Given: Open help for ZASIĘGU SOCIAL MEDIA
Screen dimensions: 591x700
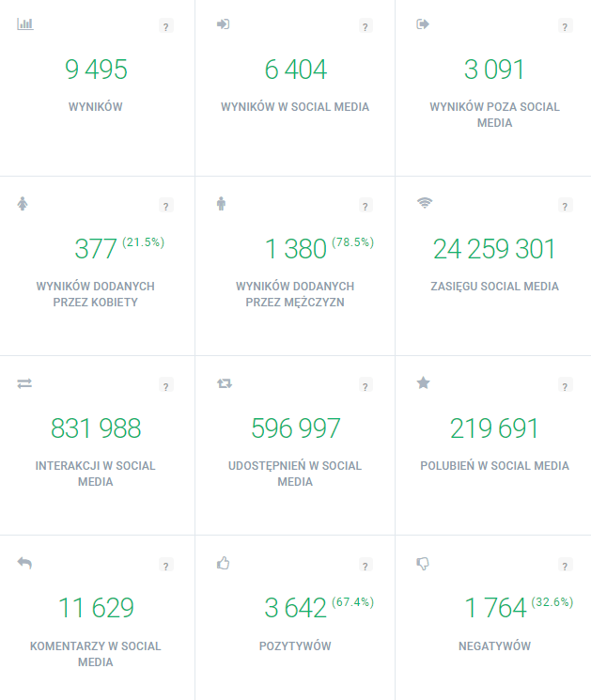Looking at the screenshot, I should (565, 206).
